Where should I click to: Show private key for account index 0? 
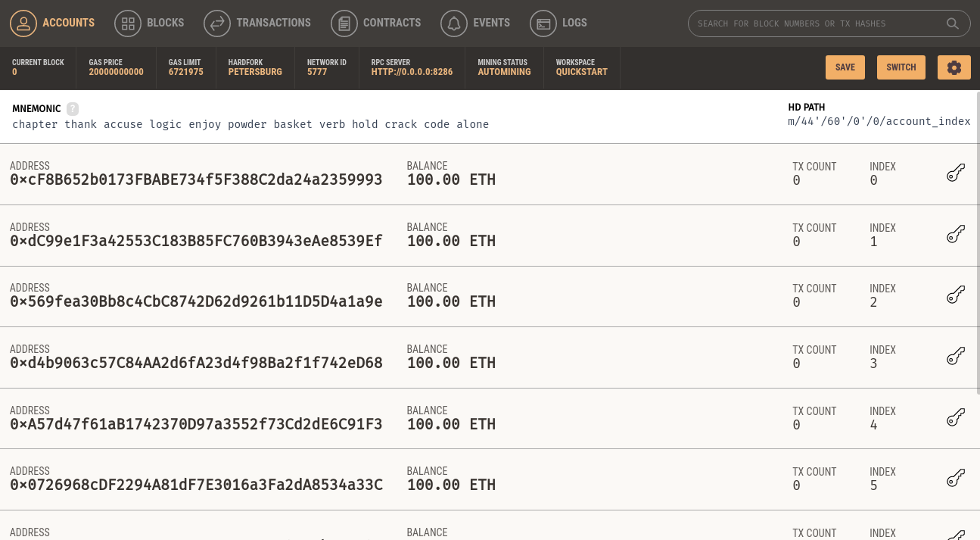pos(956,173)
